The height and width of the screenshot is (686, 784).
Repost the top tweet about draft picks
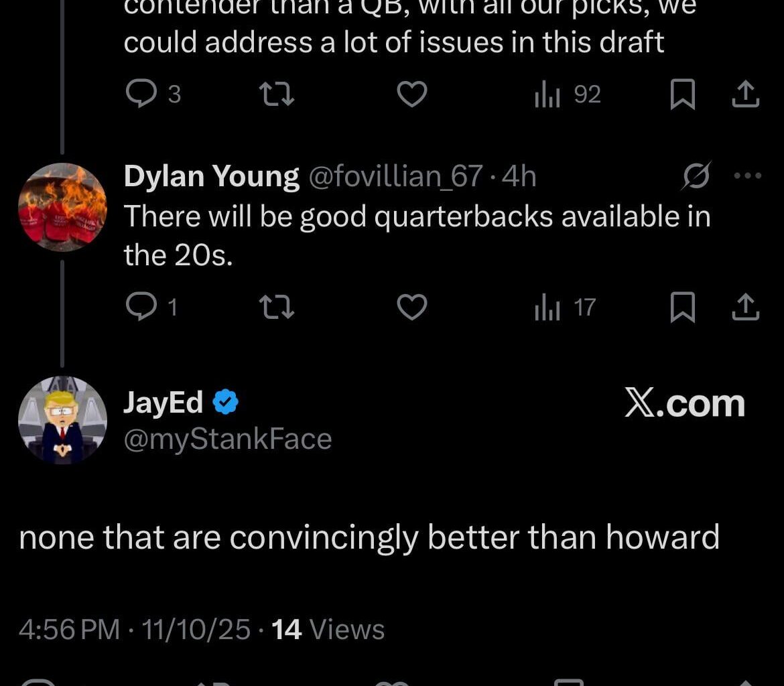277,95
